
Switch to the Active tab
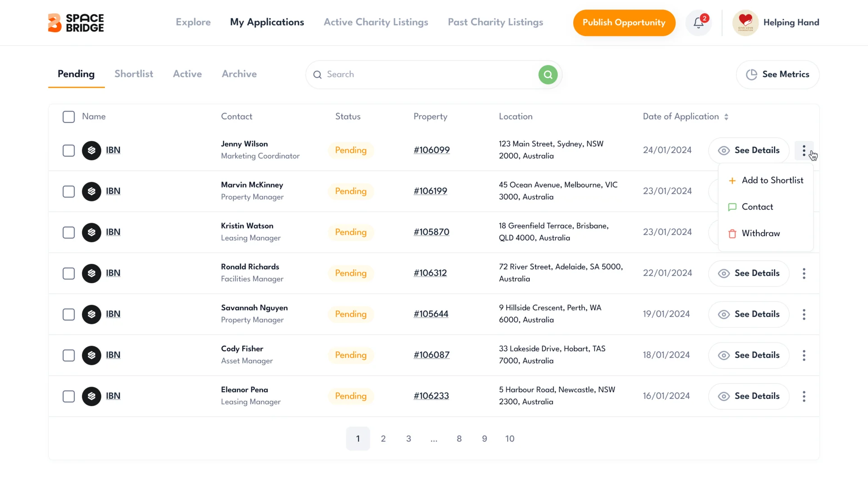[x=187, y=74]
